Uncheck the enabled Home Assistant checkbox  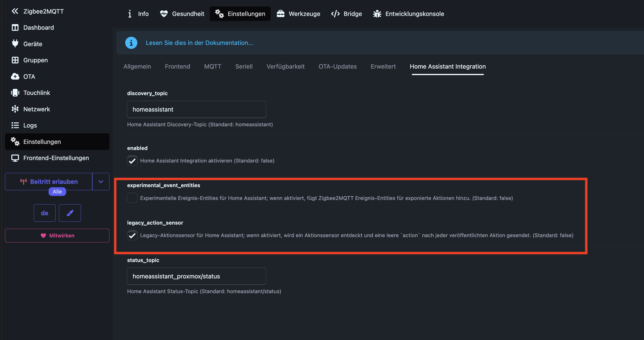click(x=132, y=161)
